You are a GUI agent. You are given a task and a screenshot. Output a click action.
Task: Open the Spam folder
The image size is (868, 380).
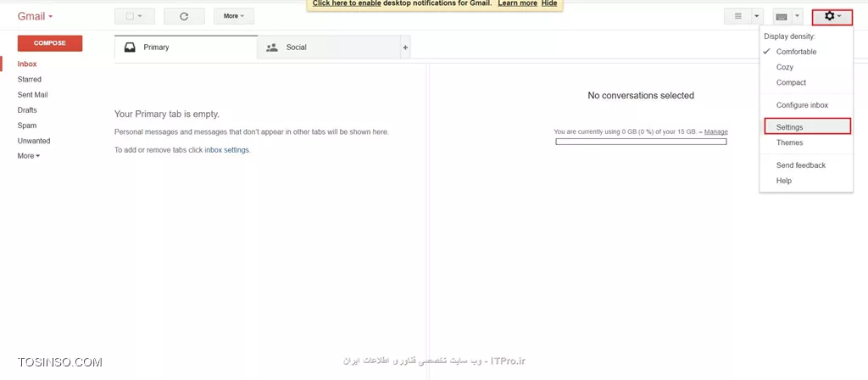point(26,126)
